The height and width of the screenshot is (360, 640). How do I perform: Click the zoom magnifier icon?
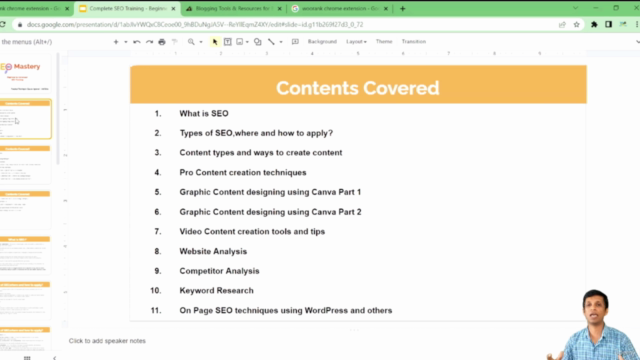tap(191, 42)
